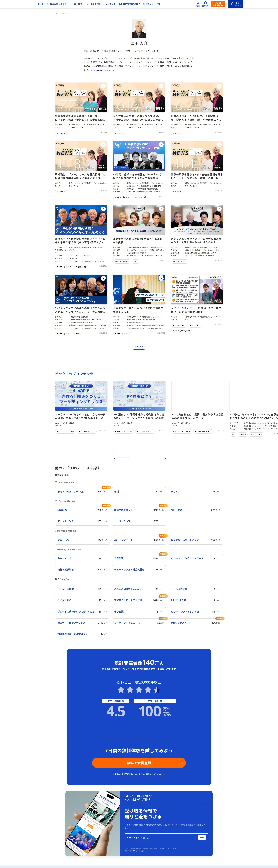Open the 耳で効く！ビジネスサプリ card
278x868 pixels.
point(139,601)
